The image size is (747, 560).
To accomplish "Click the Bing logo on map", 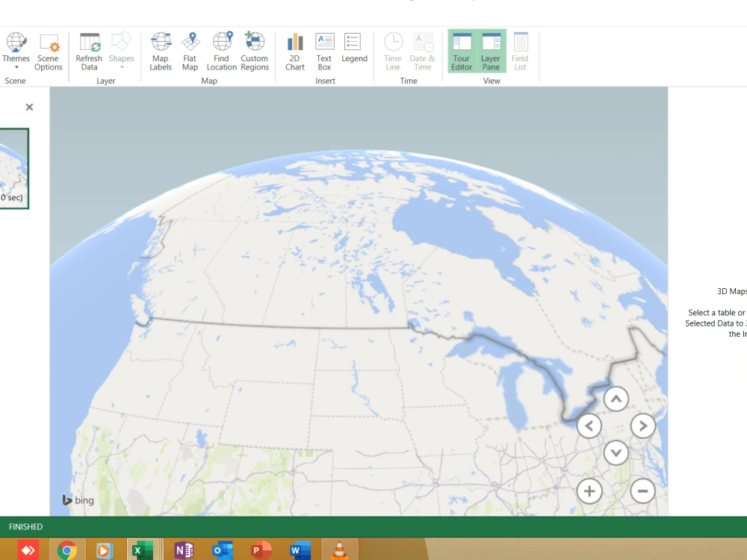I will tap(78, 500).
